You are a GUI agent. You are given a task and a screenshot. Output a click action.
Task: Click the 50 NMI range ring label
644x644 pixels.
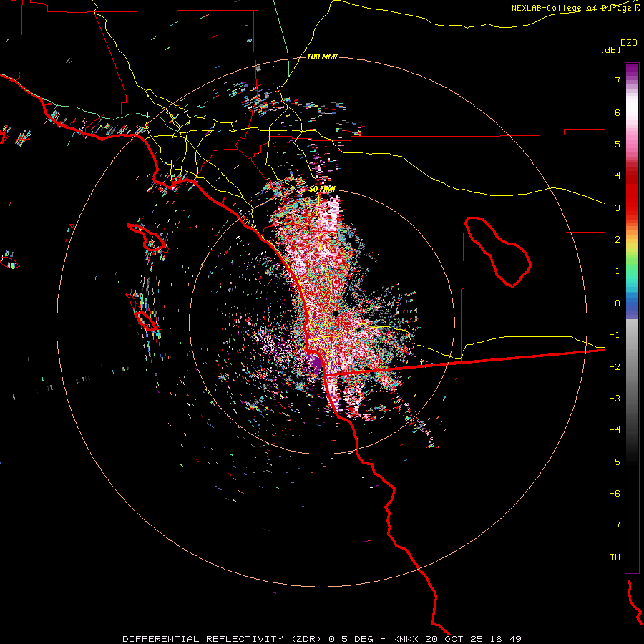(323, 189)
